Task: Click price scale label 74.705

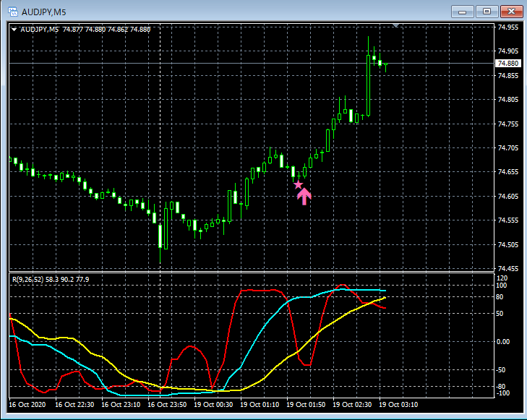Action: click(507, 148)
